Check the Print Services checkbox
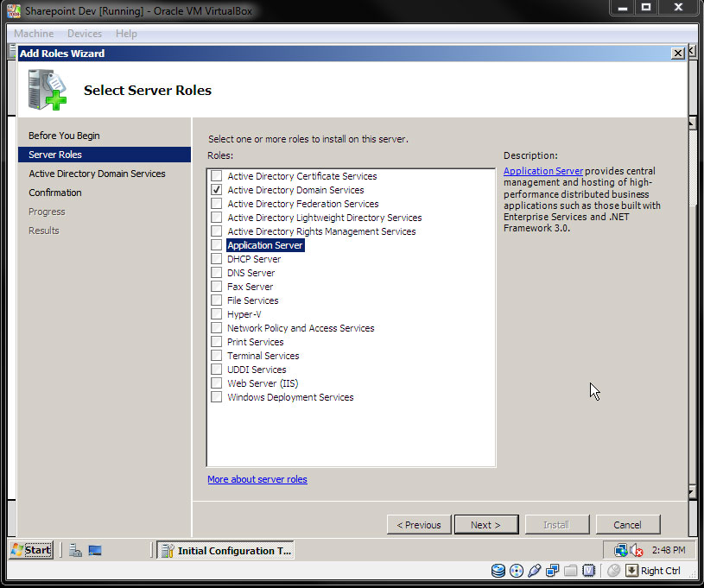The width and height of the screenshot is (704, 588). pos(217,342)
